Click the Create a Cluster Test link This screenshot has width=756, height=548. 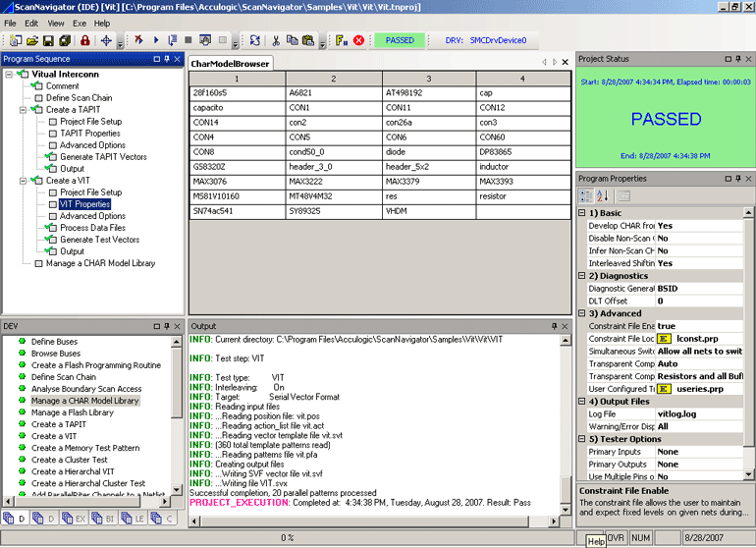[70, 460]
